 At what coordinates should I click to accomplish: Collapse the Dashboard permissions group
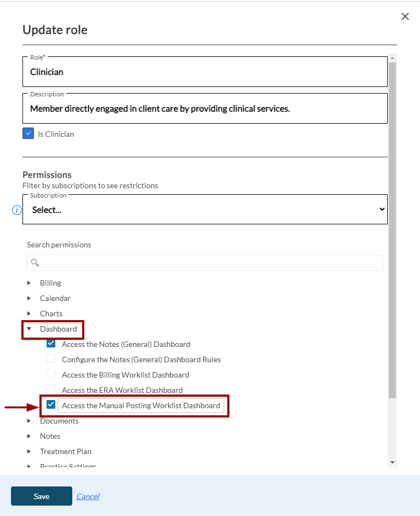pyautogui.click(x=29, y=329)
